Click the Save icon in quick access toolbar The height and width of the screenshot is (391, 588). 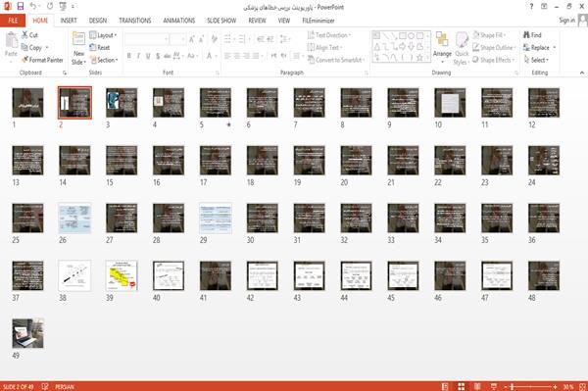click(x=21, y=7)
